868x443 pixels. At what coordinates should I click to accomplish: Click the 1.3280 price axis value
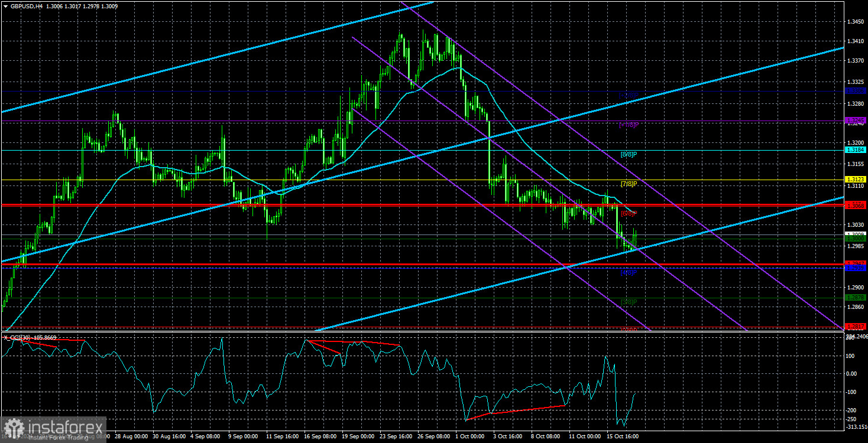856,104
